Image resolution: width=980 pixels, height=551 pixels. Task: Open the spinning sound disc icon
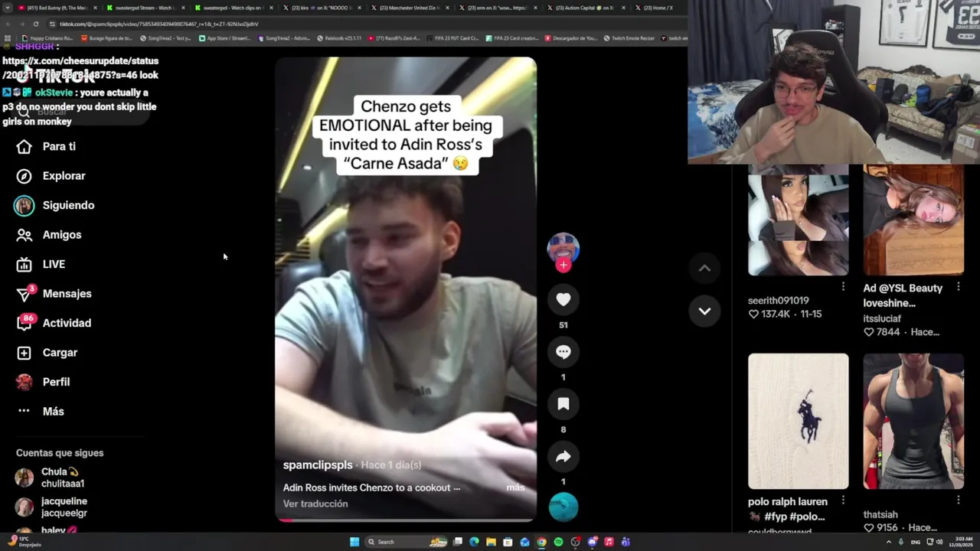click(x=563, y=507)
